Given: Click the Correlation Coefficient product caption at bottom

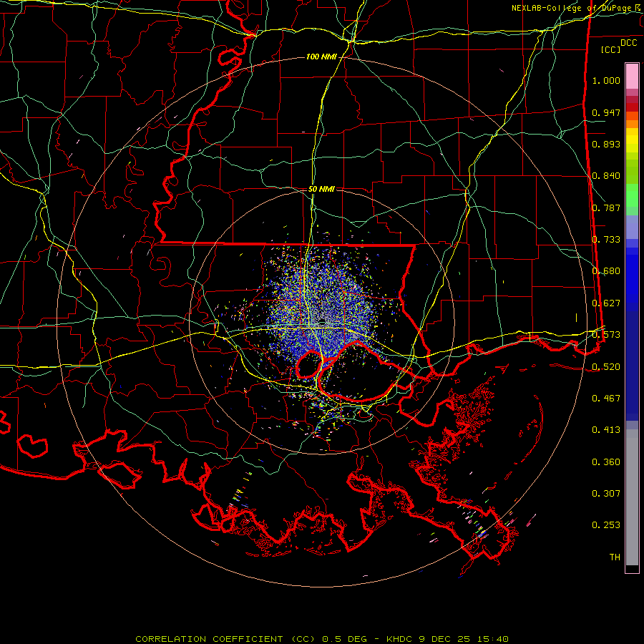Looking at the screenshot, I should 322,639.
